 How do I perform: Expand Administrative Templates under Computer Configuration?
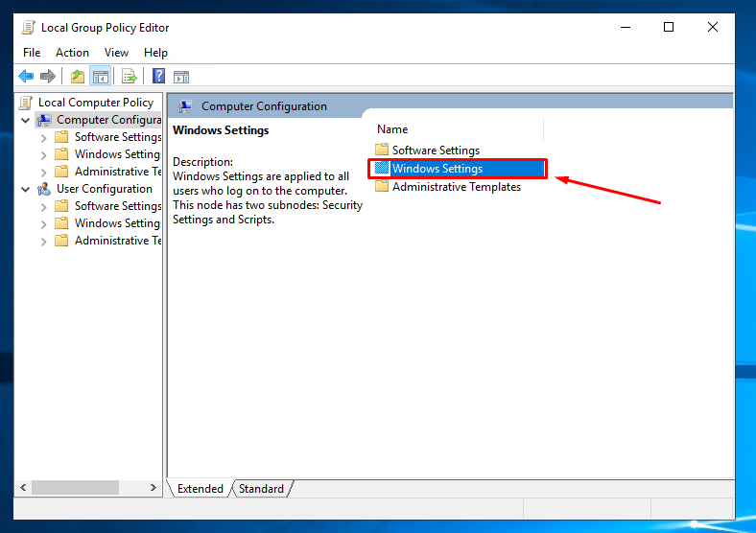(44, 172)
